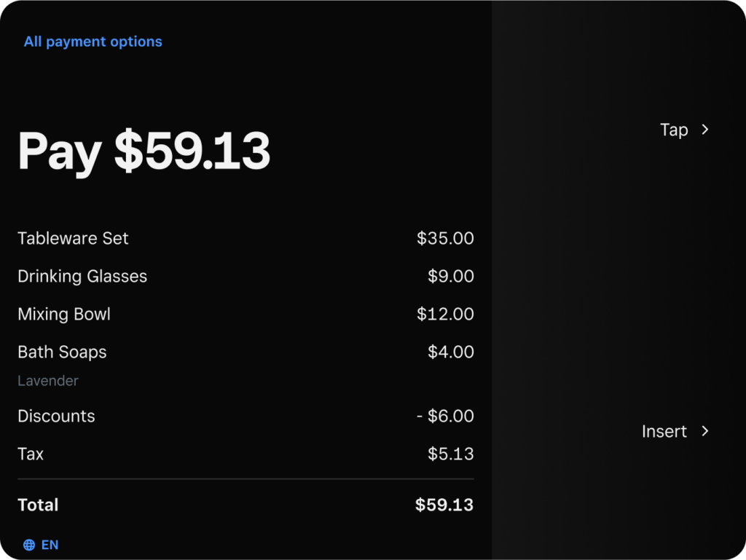This screenshot has height=560, width=746.
Task: Click the $5.13 tax amount
Action: [x=450, y=454]
